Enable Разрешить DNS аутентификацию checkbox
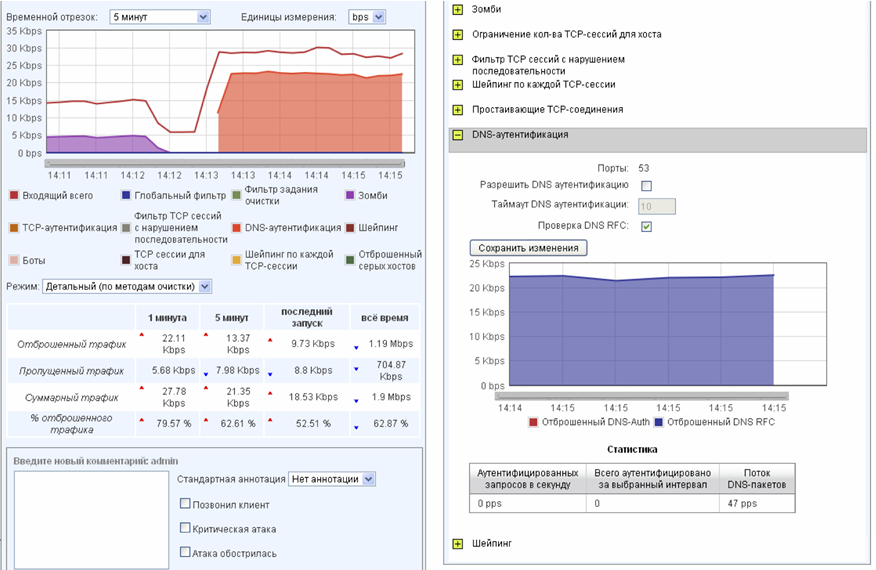Viewport: 876px width, 570px height. [646, 186]
